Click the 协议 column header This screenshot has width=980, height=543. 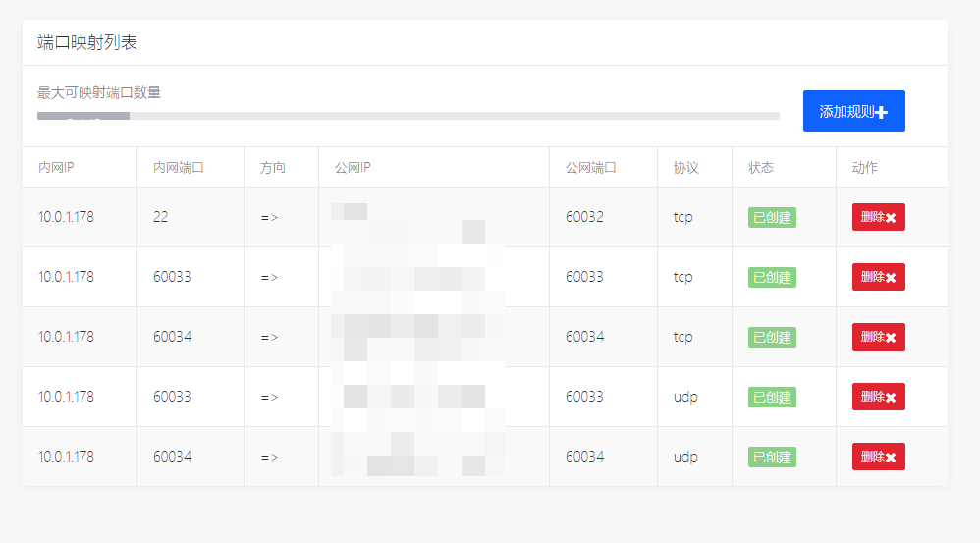point(686,168)
